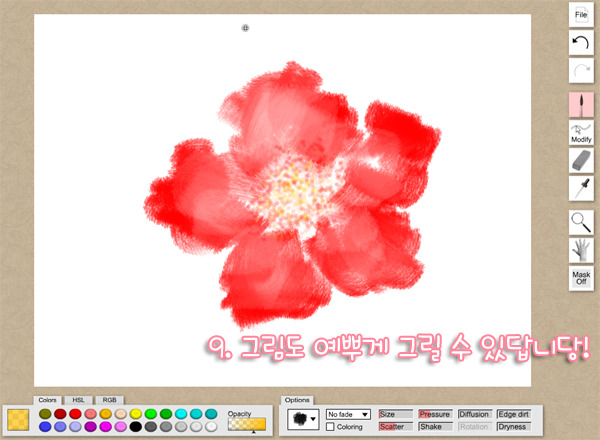Adjust the Dryness slider

tap(514, 427)
